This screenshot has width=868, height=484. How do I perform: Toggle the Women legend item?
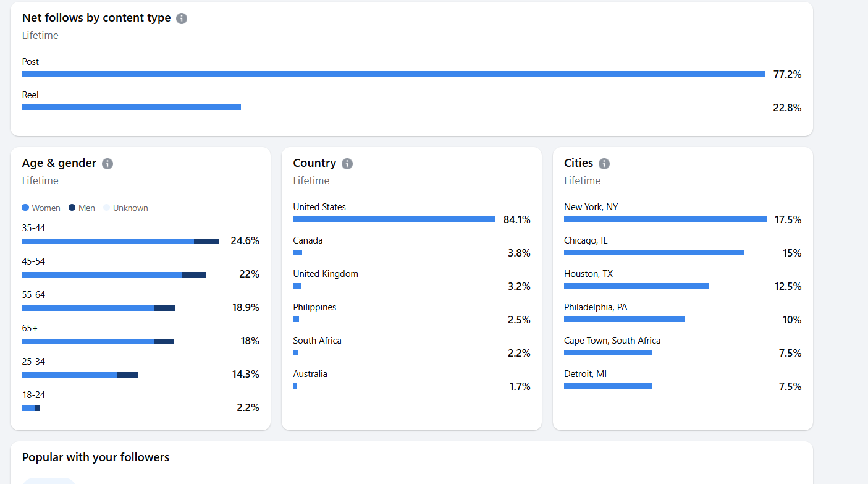tap(41, 208)
